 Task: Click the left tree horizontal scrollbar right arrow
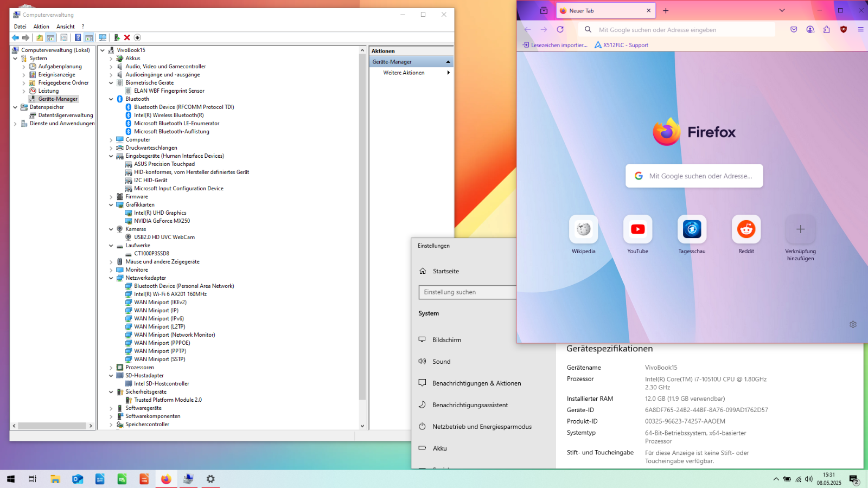coord(91,426)
